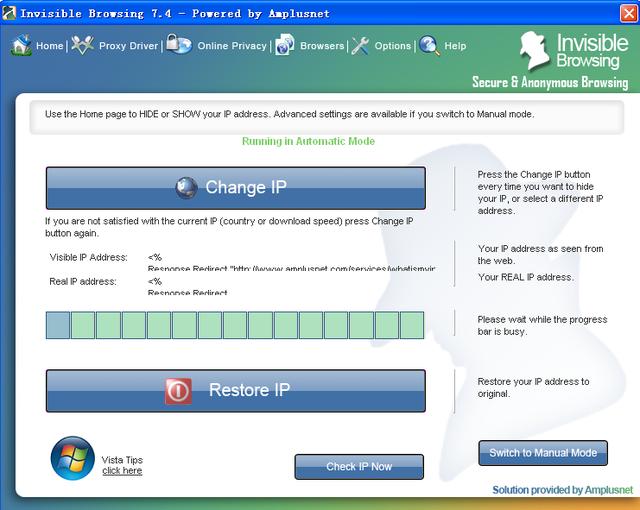Click 'Please wait while the progress bar is busy'
The height and width of the screenshot is (510, 640).
pos(542,326)
